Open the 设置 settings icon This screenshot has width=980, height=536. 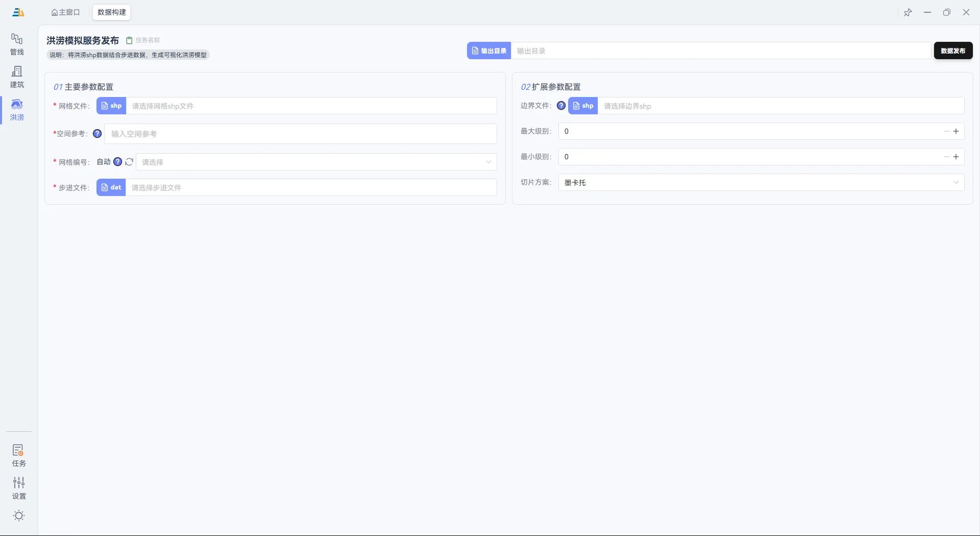click(18, 488)
